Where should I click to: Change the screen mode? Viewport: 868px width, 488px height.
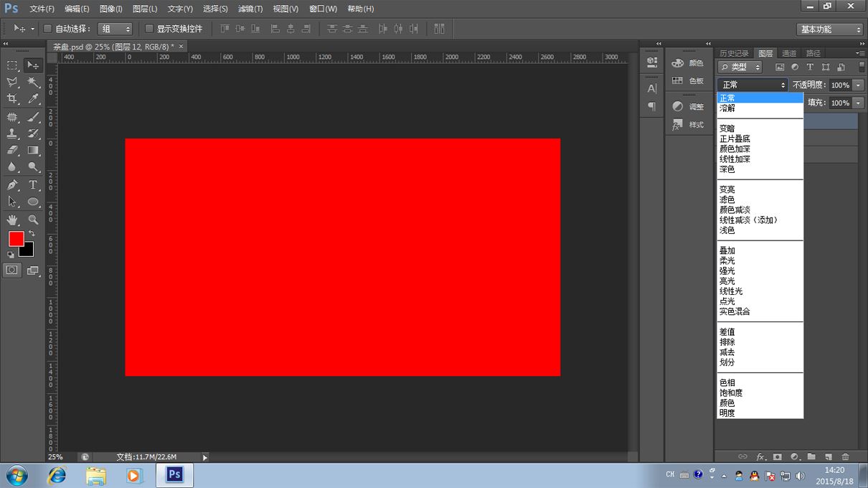[x=33, y=271]
